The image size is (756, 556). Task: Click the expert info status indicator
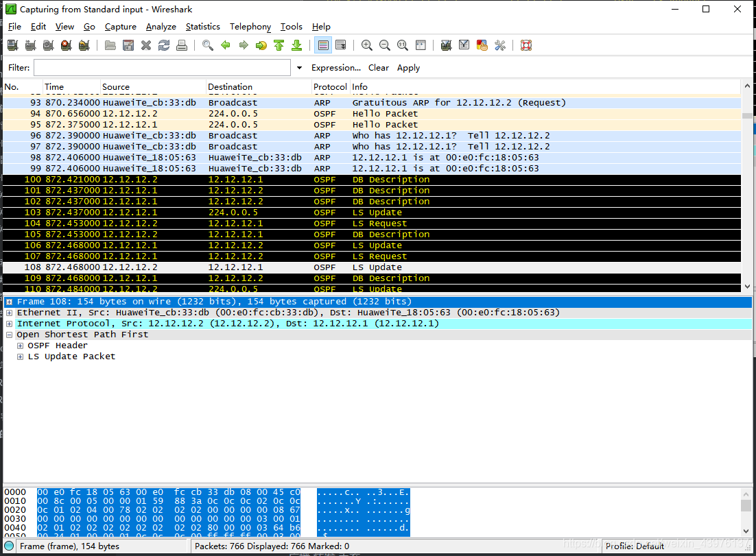tap(9, 546)
